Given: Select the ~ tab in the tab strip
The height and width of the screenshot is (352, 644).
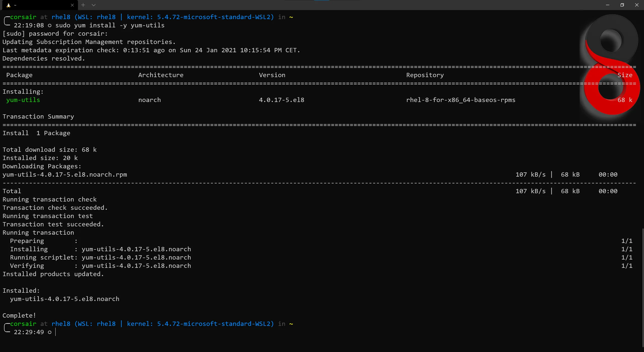Looking at the screenshot, I should [x=40, y=5].
